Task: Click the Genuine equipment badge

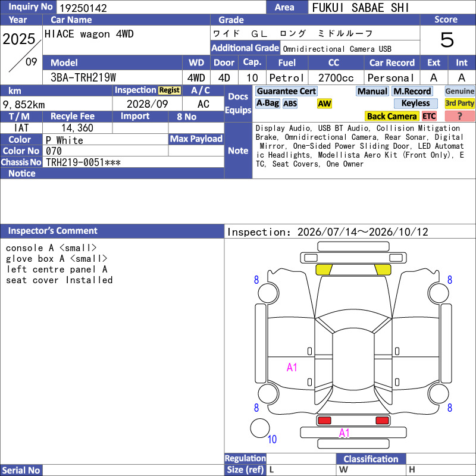Action: coord(459,91)
